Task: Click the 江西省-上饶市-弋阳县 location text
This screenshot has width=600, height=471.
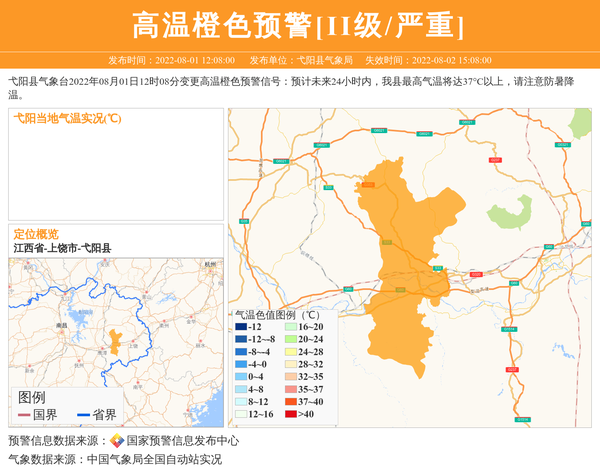Action: 62,248
